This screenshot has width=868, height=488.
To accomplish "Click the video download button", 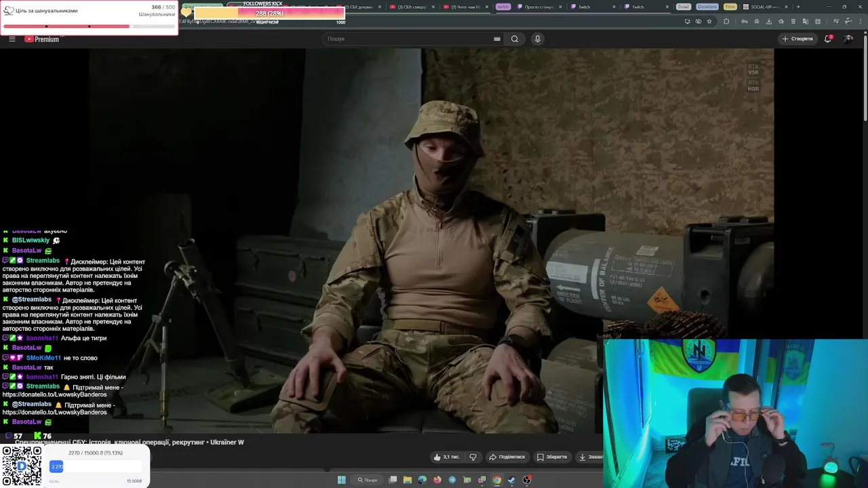I will [x=590, y=457].
